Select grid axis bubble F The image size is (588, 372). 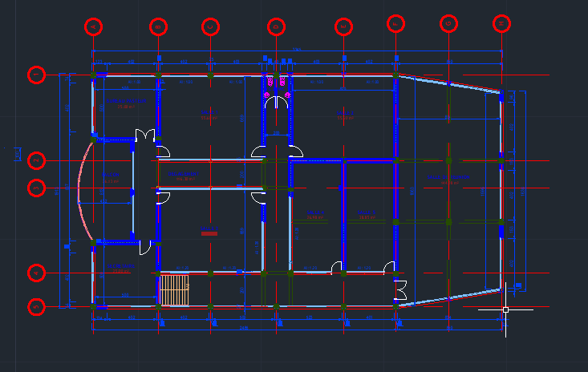point(395,23)
